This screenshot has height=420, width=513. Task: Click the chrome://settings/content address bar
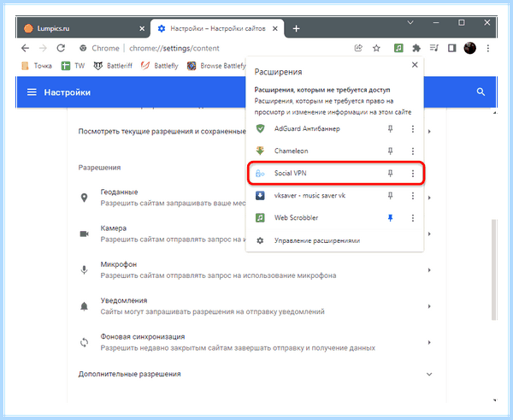174,49
